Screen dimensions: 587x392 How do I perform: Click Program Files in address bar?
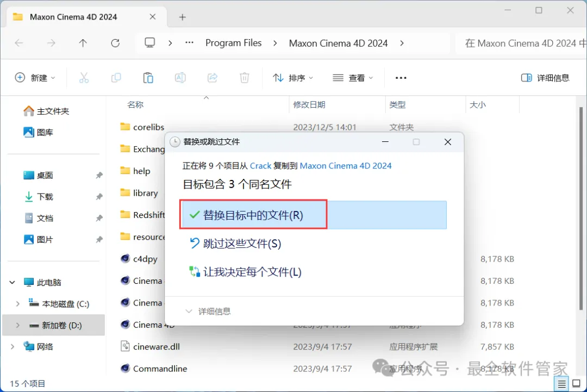click(233, 43)
